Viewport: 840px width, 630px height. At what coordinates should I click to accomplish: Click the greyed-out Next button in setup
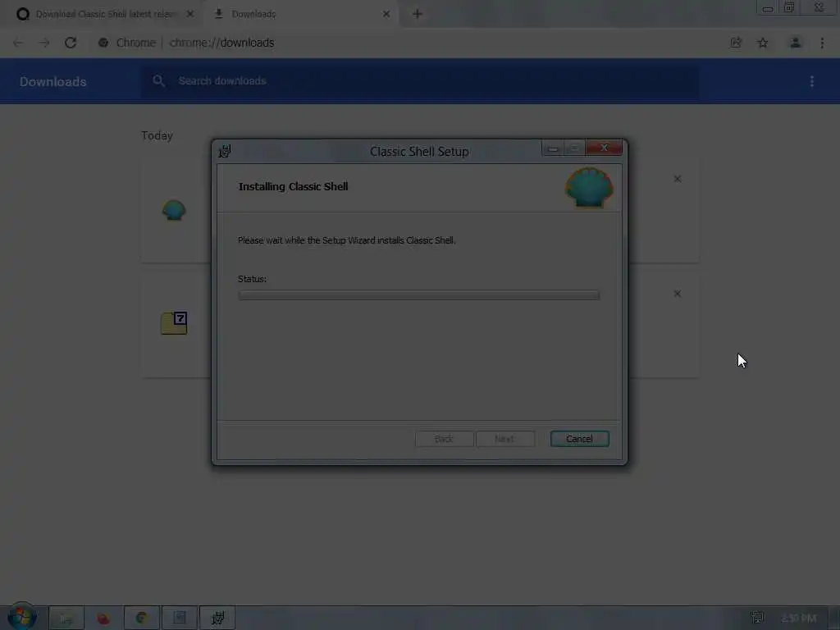[x=504, y=439]
